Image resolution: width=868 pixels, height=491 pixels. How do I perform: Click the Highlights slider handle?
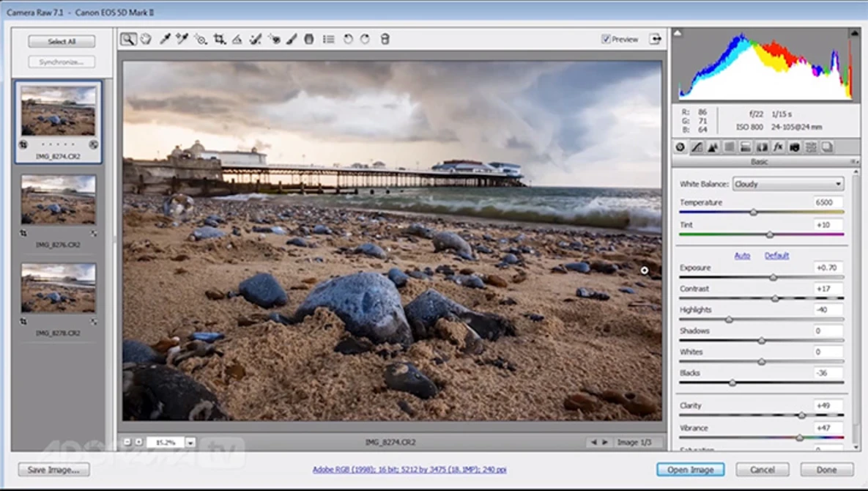tap(729, 320)
